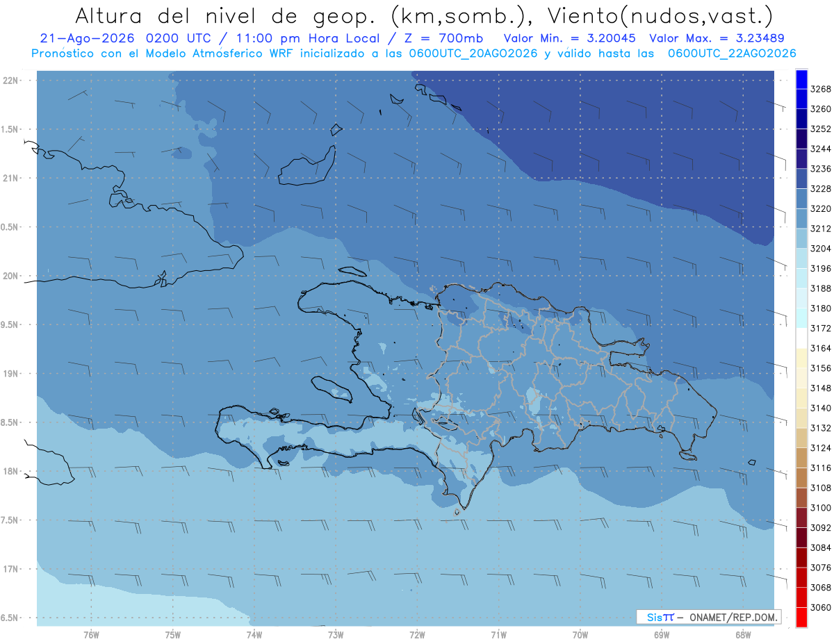Pick the legend swatch between 3212 and 3204
This screenshot has width=834, height=644.
tap(801, 238)
